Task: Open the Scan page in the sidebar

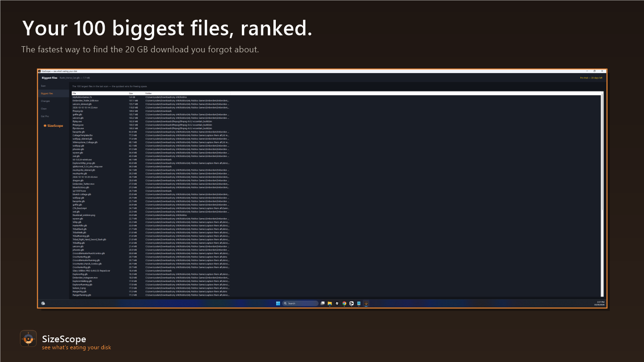Action: pos(54,86)
